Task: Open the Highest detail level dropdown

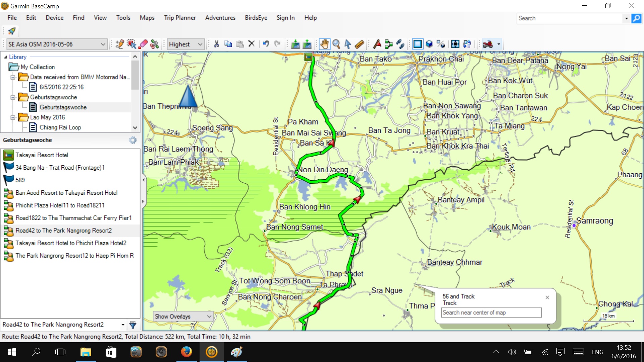Action: pyautogui.click(x=186, y=44)
